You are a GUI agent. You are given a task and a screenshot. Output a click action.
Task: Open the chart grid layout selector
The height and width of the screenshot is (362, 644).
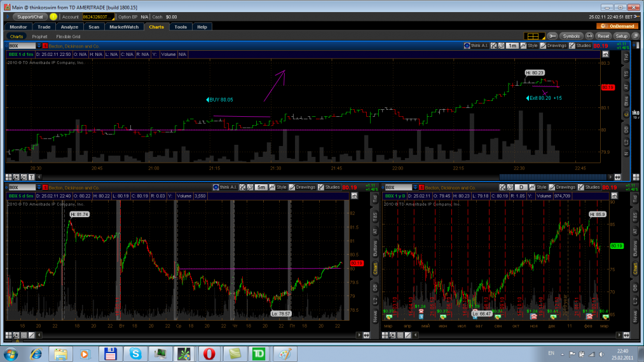point(534,36)
